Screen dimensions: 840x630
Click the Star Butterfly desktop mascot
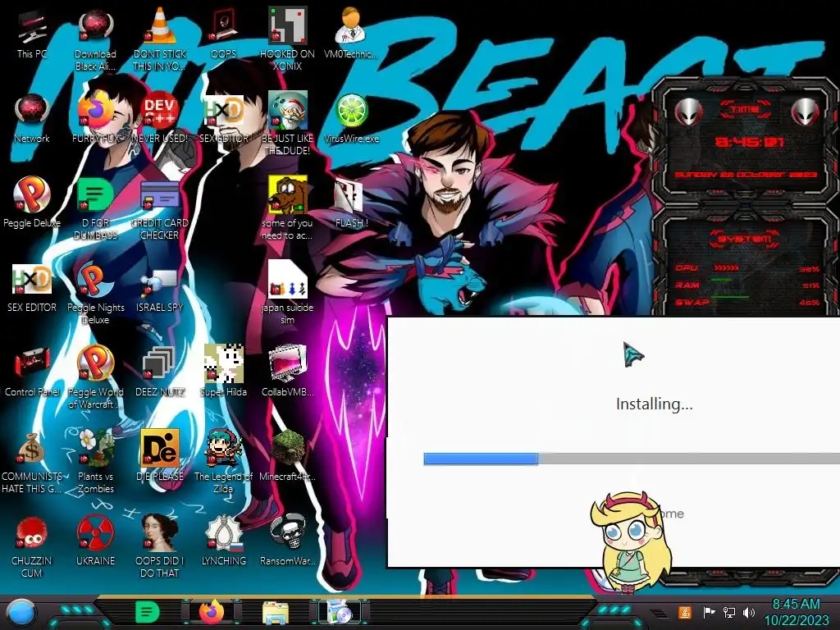632,542
